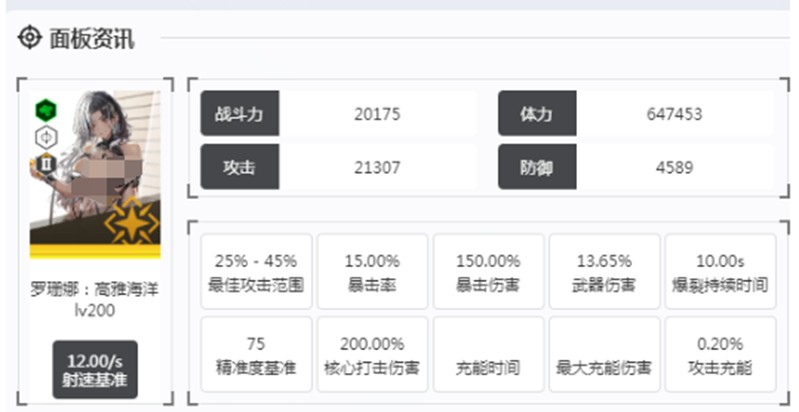Click the 攻击充能 0.20% stat cell

(720, 355)
